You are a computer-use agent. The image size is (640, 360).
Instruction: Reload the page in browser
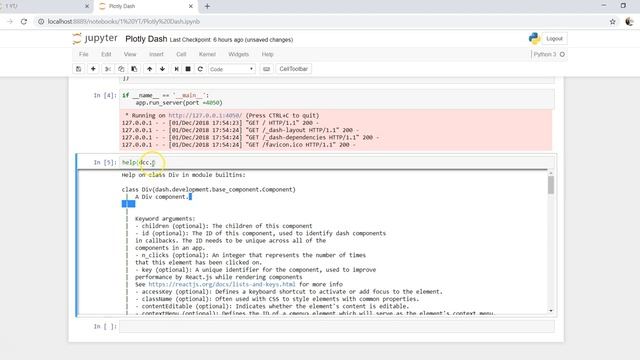24,22
